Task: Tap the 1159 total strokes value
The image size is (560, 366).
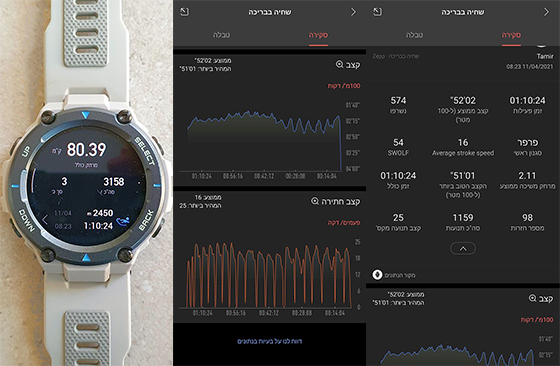Action: click(463, 217)
